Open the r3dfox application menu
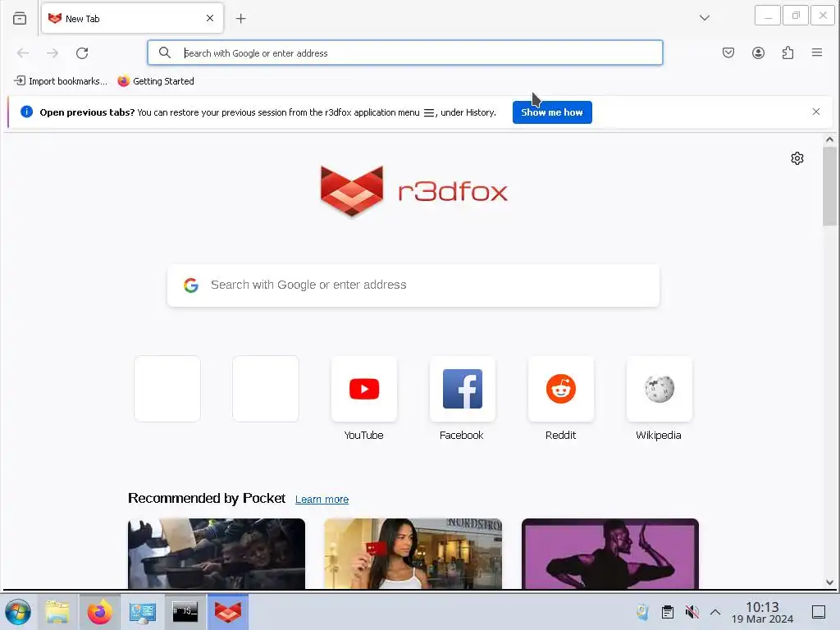840x630 pixels. (817, 52)
